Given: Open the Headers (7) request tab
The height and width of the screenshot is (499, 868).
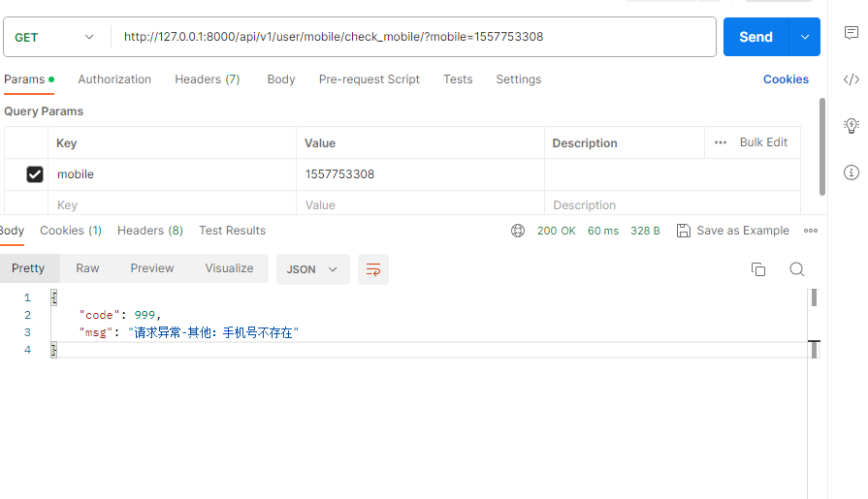Looking at the screenshot, I should 208,79.
